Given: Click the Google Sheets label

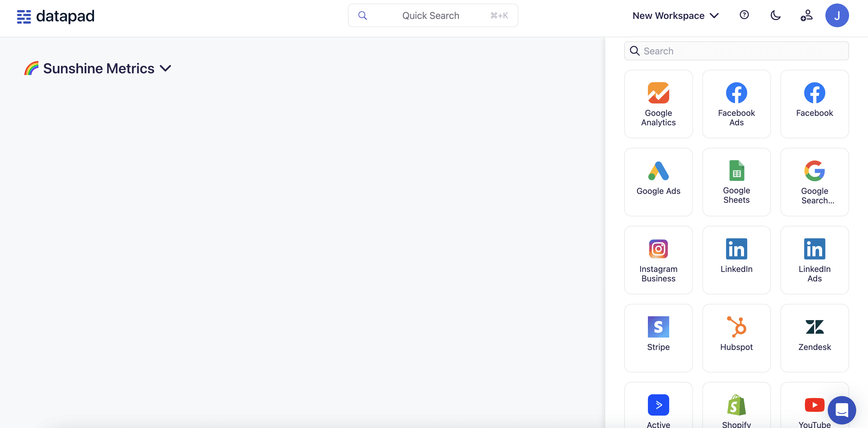Looking at the screenshot, I should tap(736, 195).
